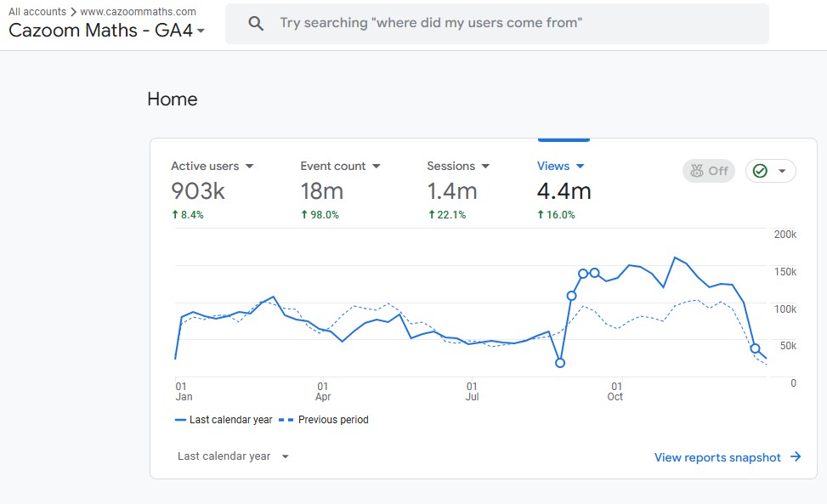This screenshot has width=827, height=504.
Task: Click the lowest data point marker on the chart
Action: pyautogui.click(x=560, y=363)
